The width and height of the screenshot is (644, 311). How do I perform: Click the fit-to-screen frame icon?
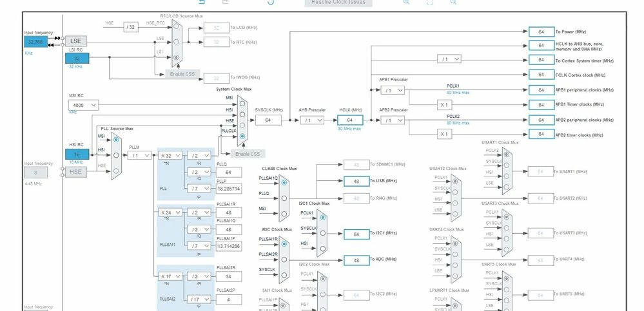[429, 2]
